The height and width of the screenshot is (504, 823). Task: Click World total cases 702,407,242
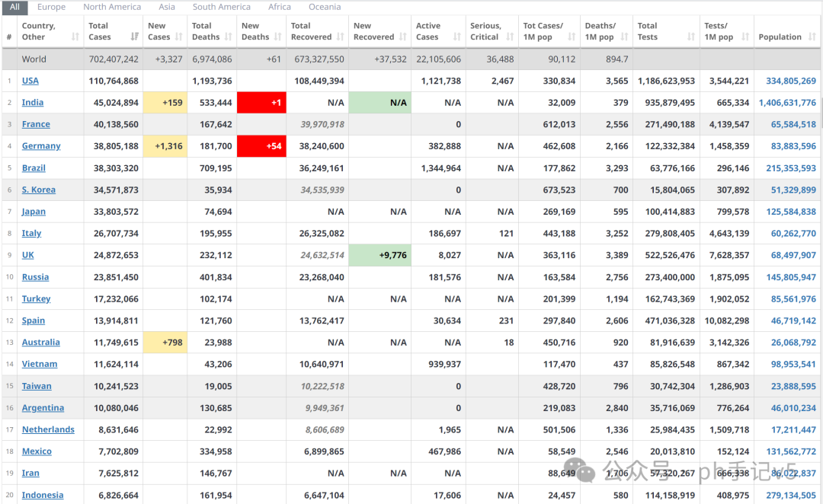[x=114, y=59]
